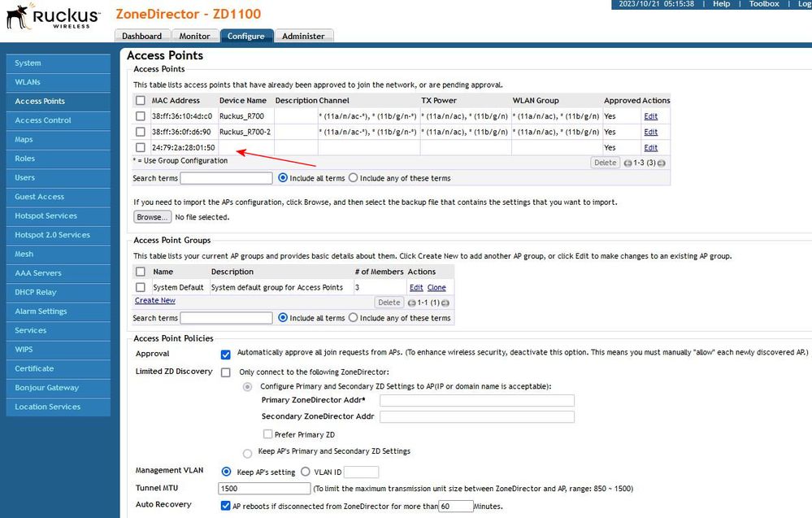Select checkbox for AP 24:79:2a:28:01:50

point(141,147)
